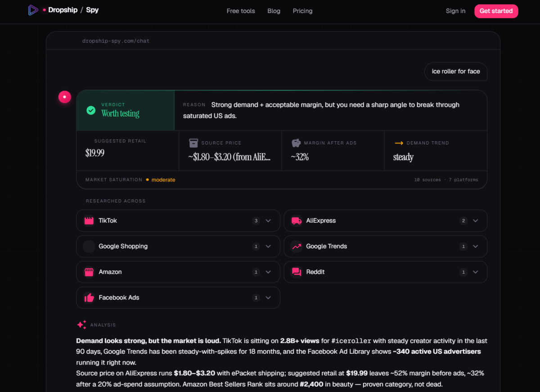Click the Google Shopping round icon
540x392 pixels.
(89, 246)
